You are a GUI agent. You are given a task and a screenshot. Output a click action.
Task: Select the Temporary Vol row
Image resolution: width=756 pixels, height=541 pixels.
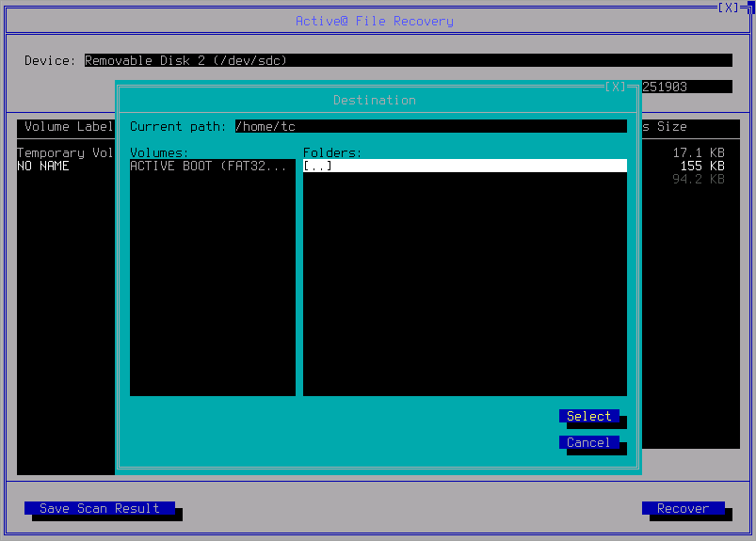tap(65, 152)
